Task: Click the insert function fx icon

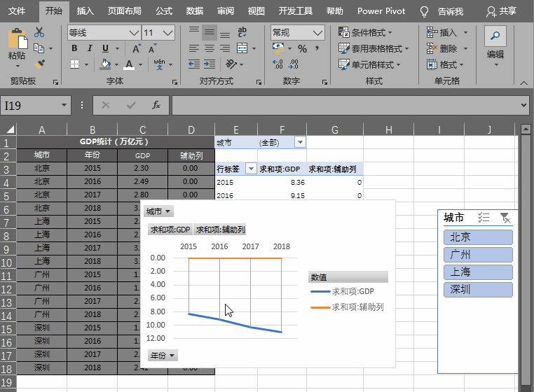Action: (156, 105)
